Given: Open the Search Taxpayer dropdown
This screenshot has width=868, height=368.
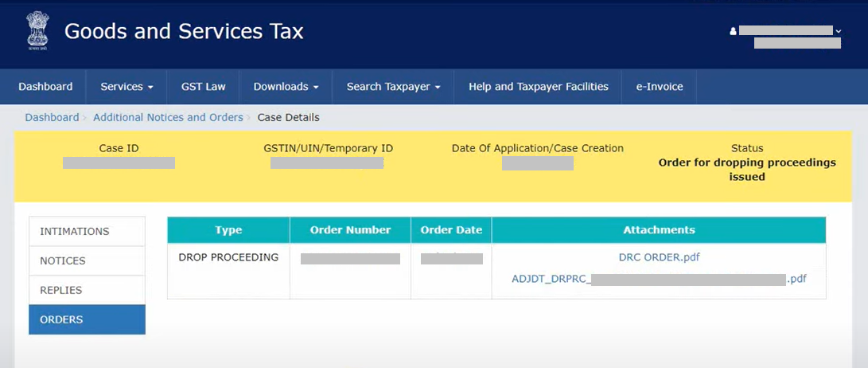Looking at the screenshot, I should (393, 87).
